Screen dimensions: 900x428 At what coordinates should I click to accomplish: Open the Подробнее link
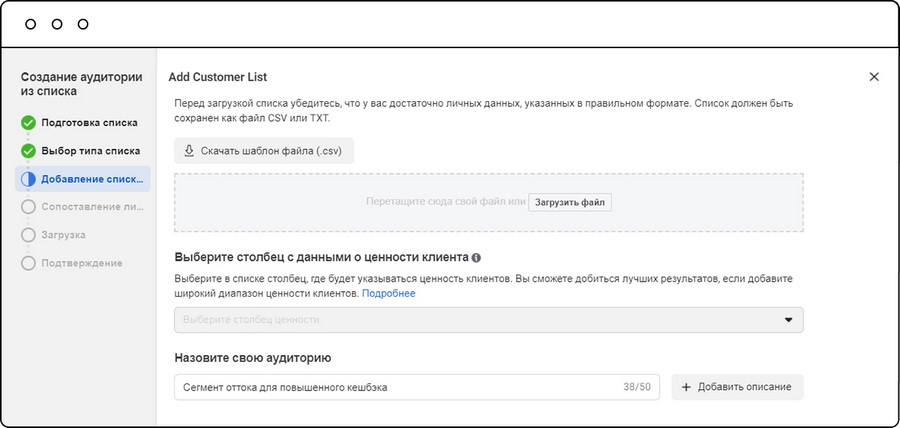coord(389,293)
